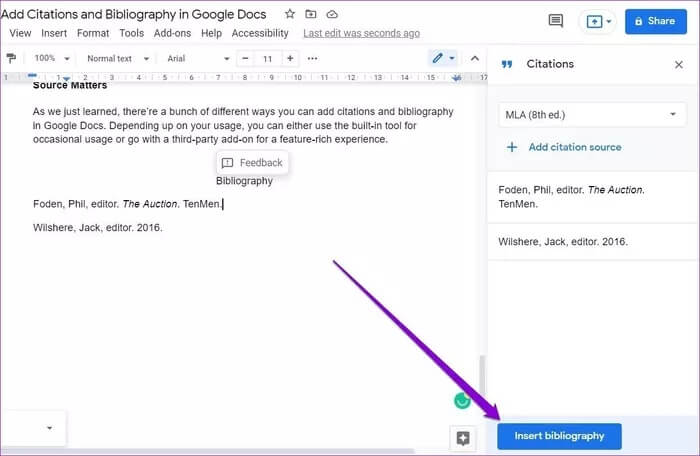Open the Add-ons menu
The width and height of the screenshot is (700, 456).
172,33
